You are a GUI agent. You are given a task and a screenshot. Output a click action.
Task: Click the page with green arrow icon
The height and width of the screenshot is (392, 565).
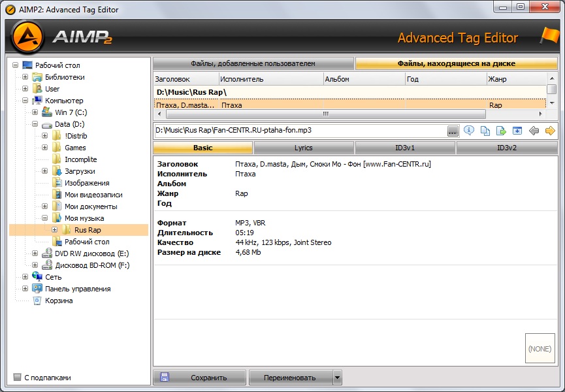(501, 131)
